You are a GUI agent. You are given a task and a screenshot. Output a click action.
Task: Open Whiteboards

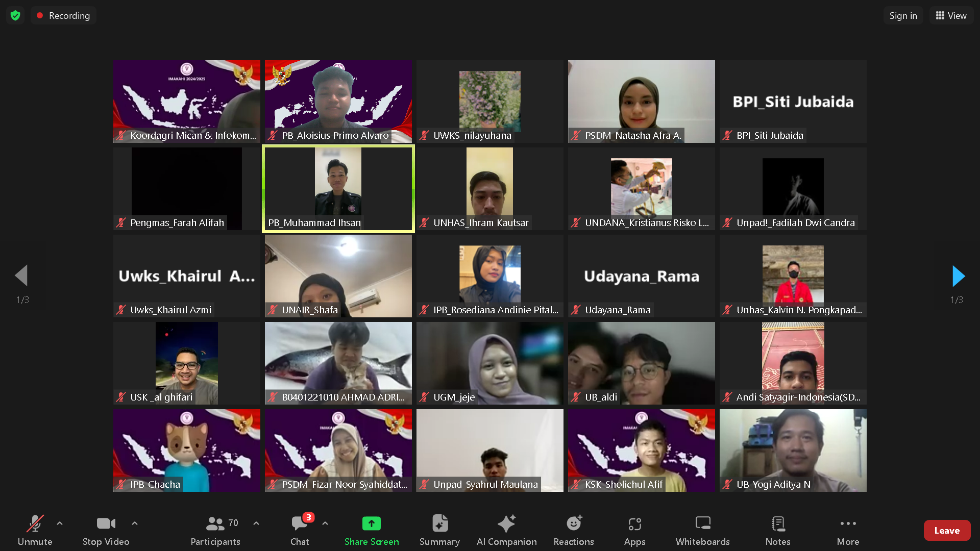coord(702,524)
